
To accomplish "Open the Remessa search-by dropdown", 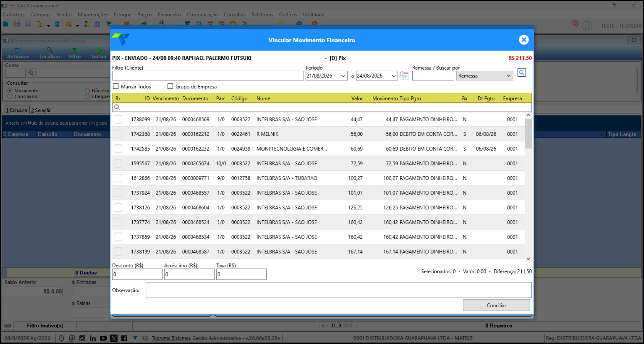I will (x=485, y=76).
